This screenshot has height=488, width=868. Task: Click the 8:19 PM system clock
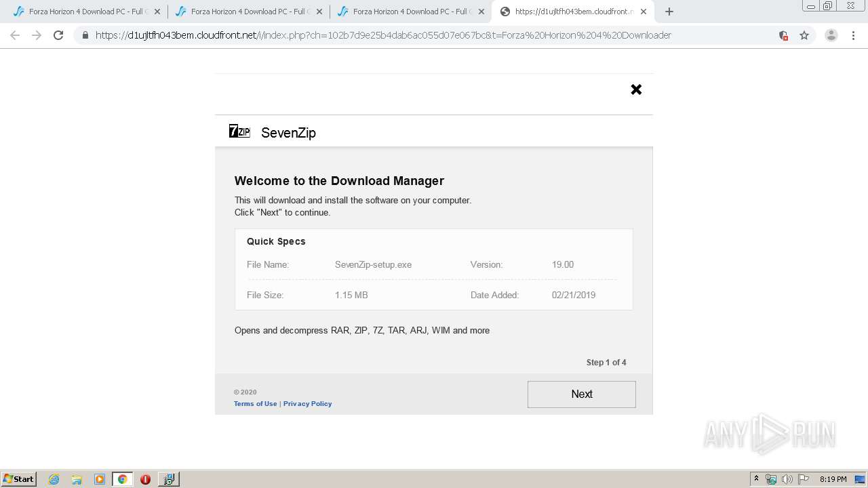[x=833, y=479]
